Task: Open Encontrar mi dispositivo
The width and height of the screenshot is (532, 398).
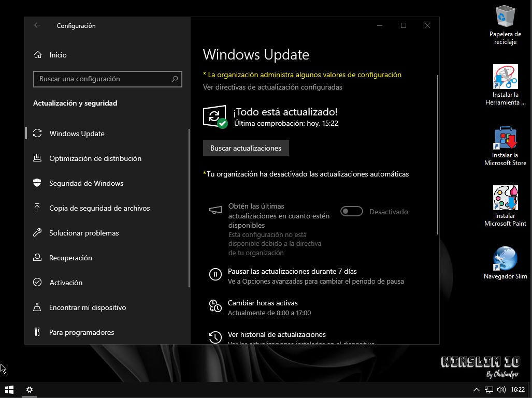Action: click(x=88, y=307)
